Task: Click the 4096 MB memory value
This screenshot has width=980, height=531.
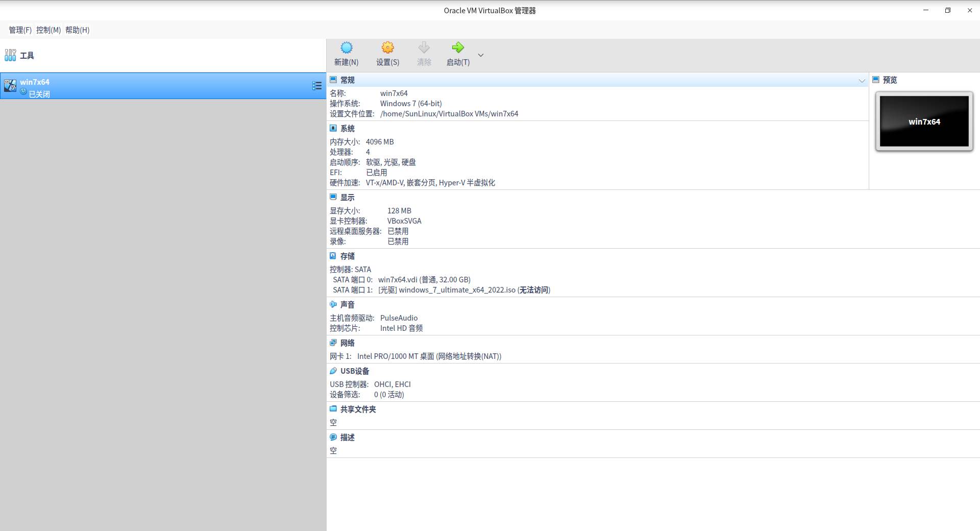Action: [380, 142]
